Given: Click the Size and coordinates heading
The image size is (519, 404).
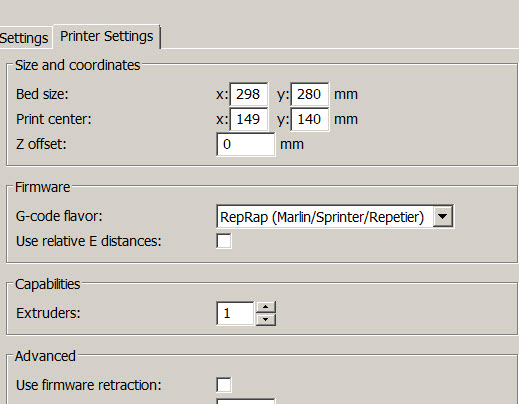Looking at the screenshot, I should [x=78, y=65].
